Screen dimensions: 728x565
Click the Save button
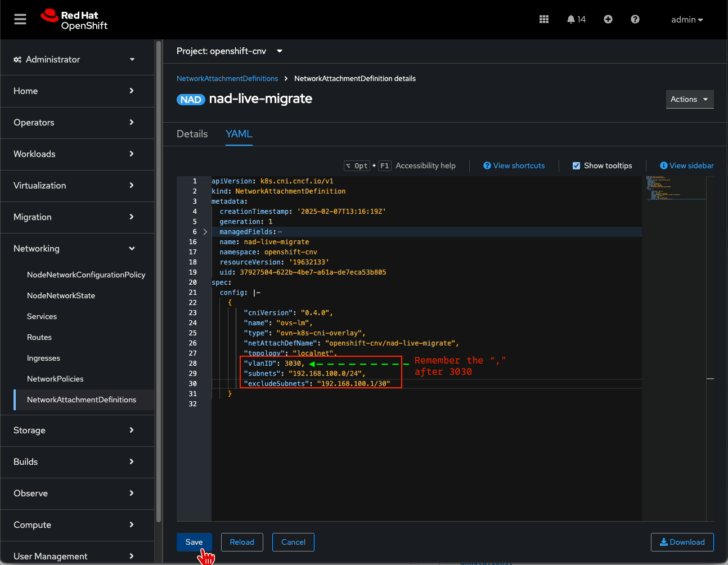(x=194, y=542)
